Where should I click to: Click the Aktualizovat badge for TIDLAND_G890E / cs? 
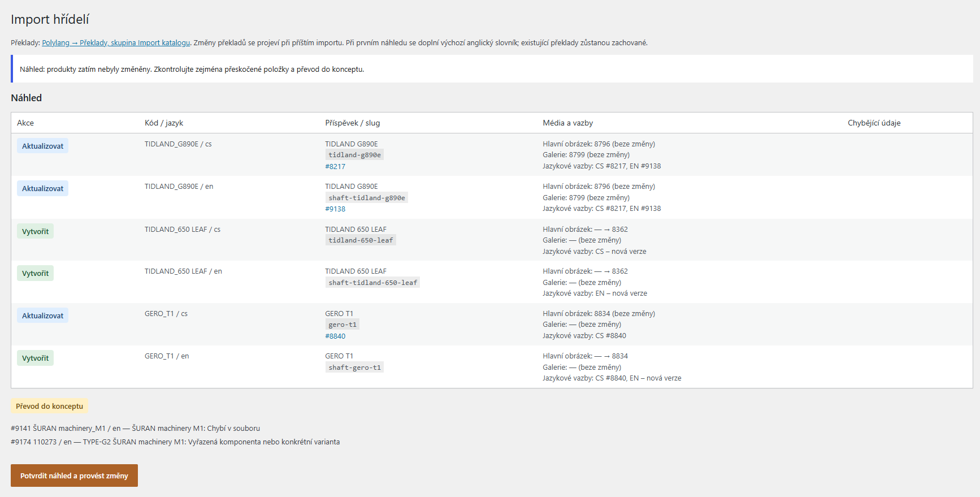42,146
